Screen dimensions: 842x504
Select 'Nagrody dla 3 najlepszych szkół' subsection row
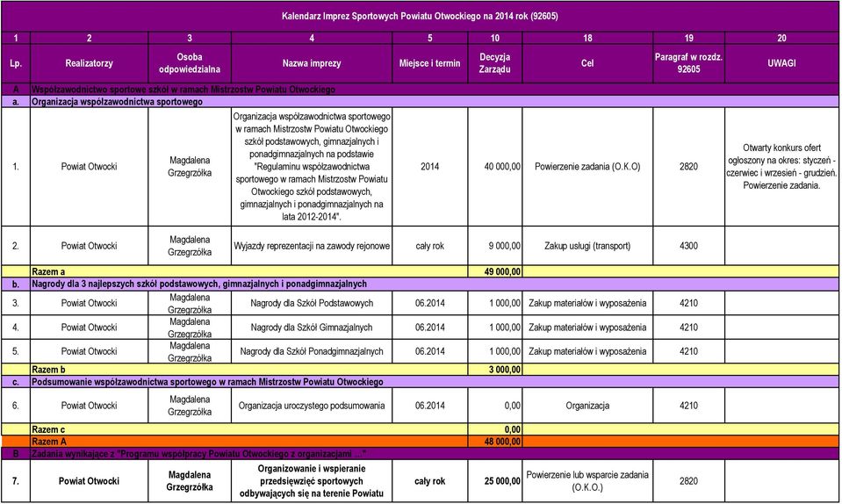pos(420,284)
